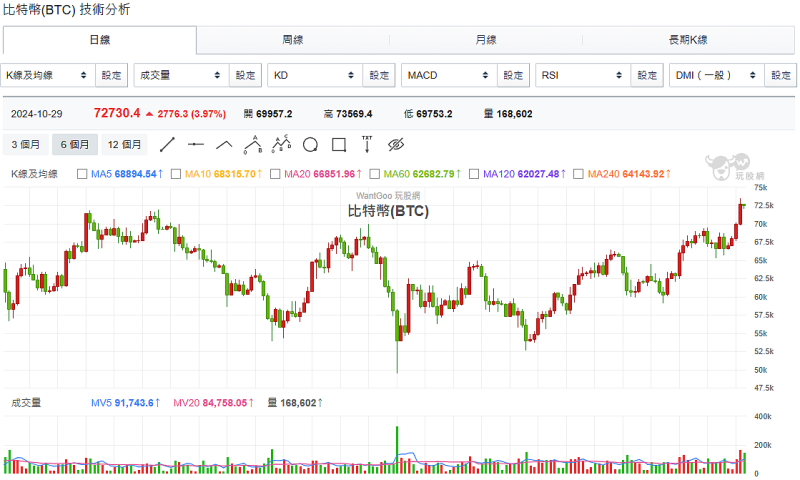Select the ABC wave pattern tool
The image size is (800, 480).
pos(252,144)
